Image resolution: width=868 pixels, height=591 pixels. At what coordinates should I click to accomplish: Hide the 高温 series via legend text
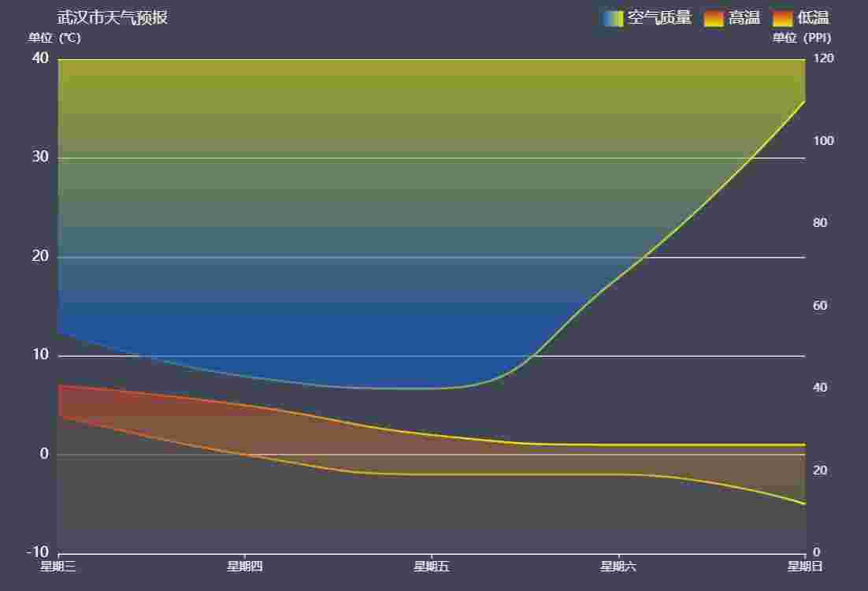[x=744, y=18]
